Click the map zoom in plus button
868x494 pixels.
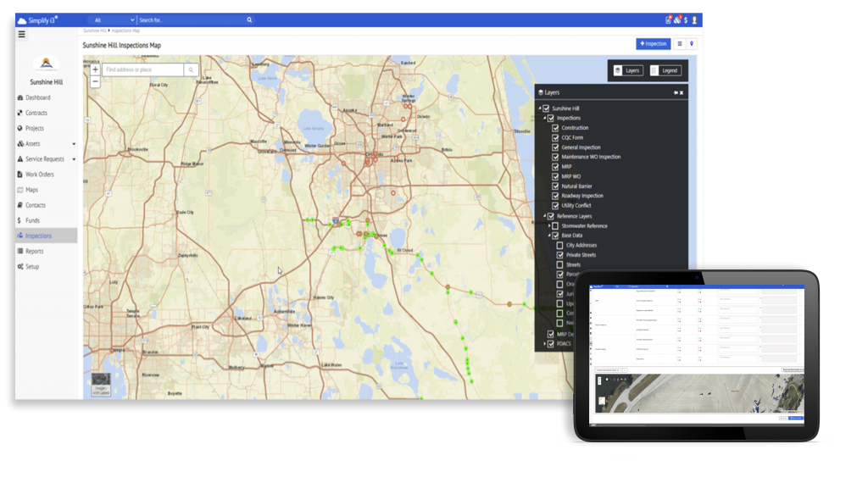[95, 69]
